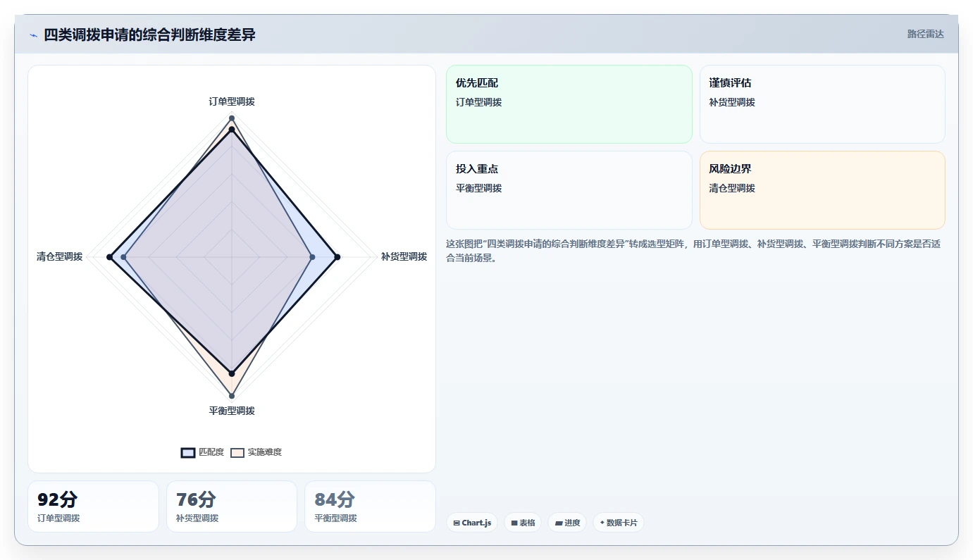Click the 清仓型调拨 radar axis label
973x560 pixels.
pyautogui.click(x=59, y=256)
